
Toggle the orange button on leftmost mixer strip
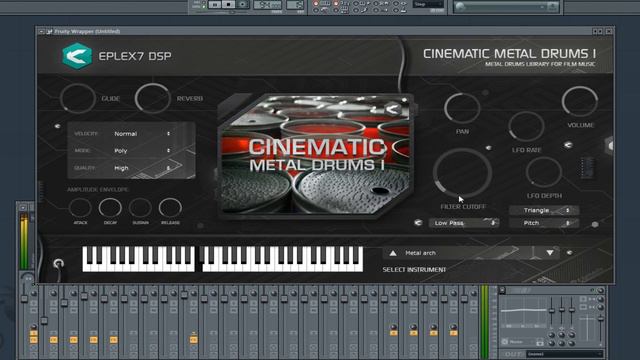click(33, 340)
